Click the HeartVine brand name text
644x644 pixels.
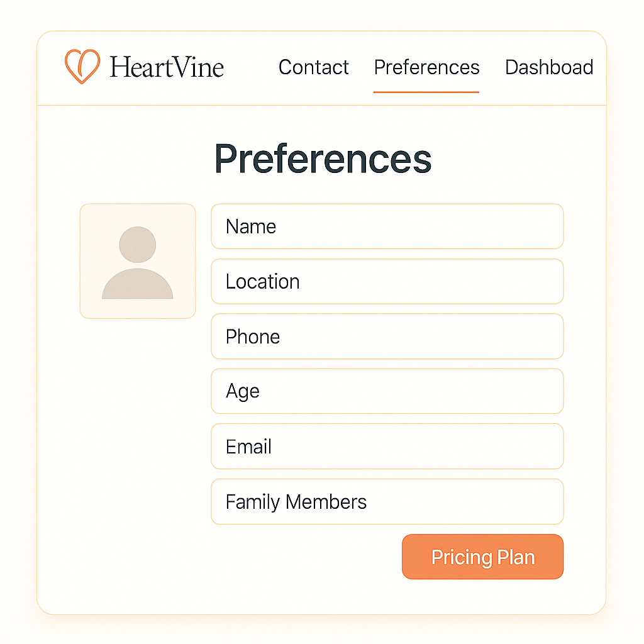click(167, 67)
